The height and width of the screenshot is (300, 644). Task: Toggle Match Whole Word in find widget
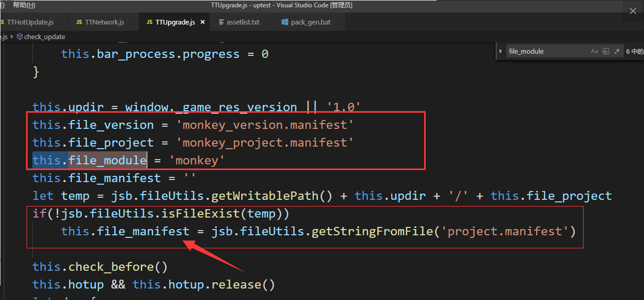(605, 51)
